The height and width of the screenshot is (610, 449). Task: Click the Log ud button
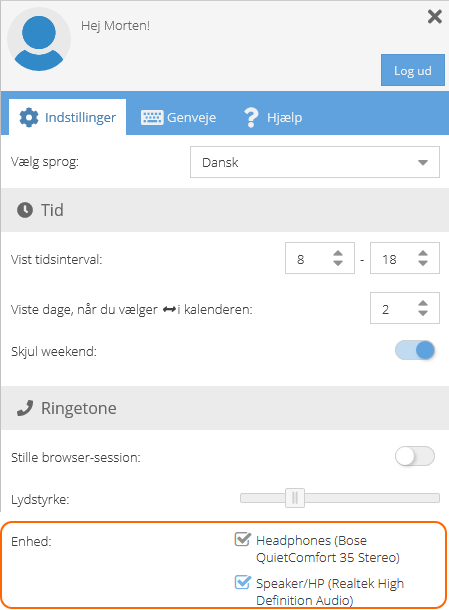tap(413, 70)
